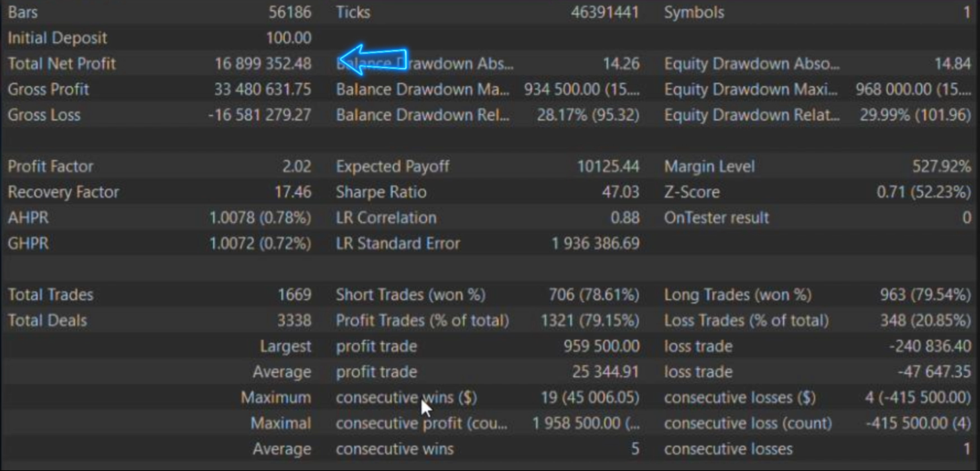Click the Gross Profit label

click(48, 89)
